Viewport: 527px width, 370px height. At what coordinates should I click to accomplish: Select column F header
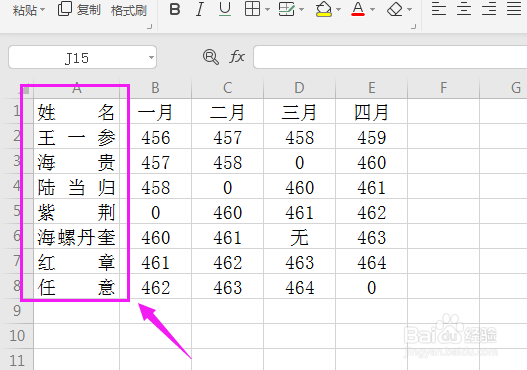click(443, 88)
